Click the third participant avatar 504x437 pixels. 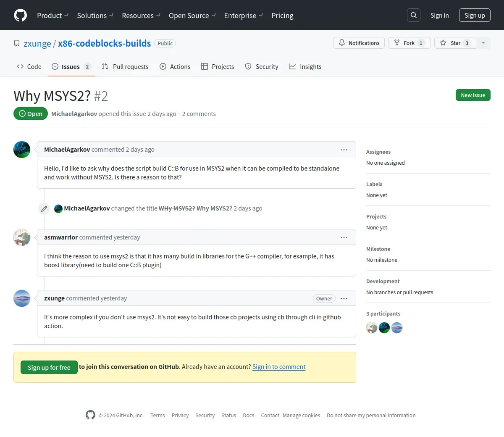pos(397,328)
